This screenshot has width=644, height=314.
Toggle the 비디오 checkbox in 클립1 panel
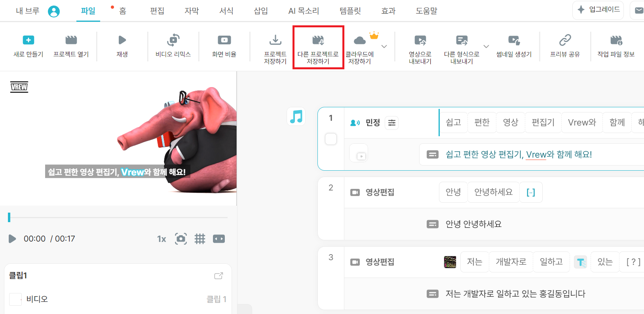coord(15,299)
